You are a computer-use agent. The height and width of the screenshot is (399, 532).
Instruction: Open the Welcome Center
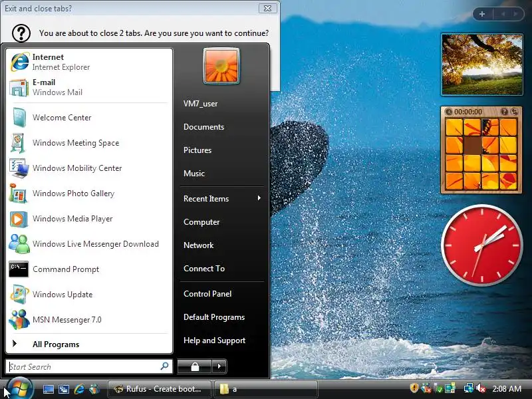(x=89, y=118)
